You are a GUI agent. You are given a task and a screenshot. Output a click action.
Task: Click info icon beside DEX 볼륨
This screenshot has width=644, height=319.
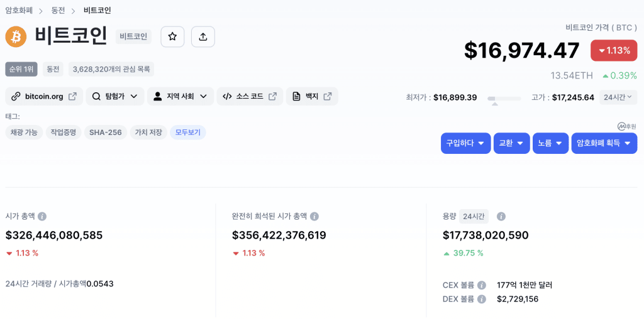pyautogui.click(x=482, y=300)
